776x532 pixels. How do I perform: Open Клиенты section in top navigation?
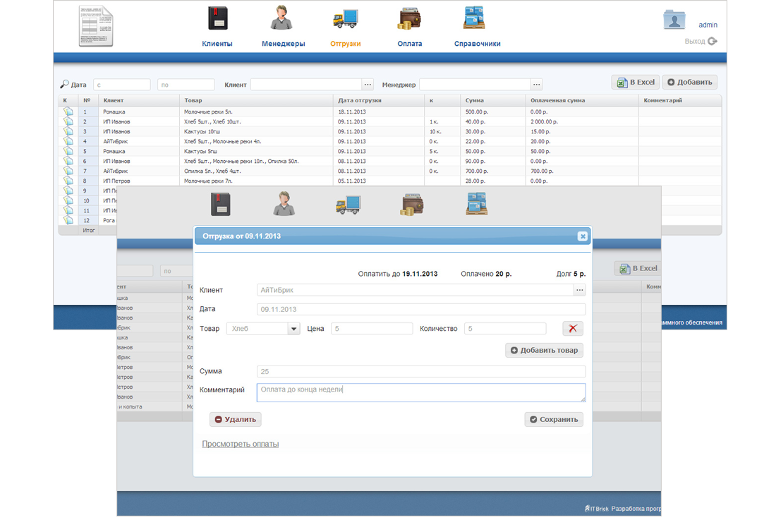coord(217,44)
